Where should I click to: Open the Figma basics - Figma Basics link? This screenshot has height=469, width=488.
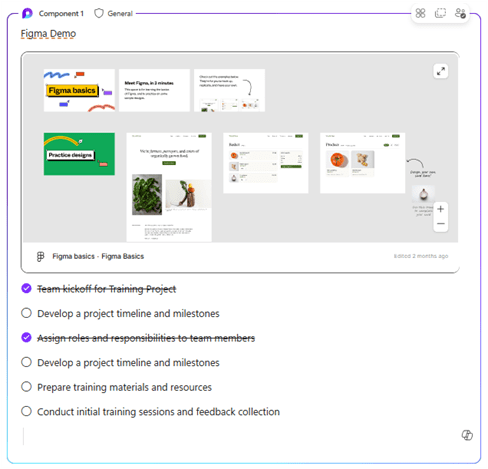point(98,256)
